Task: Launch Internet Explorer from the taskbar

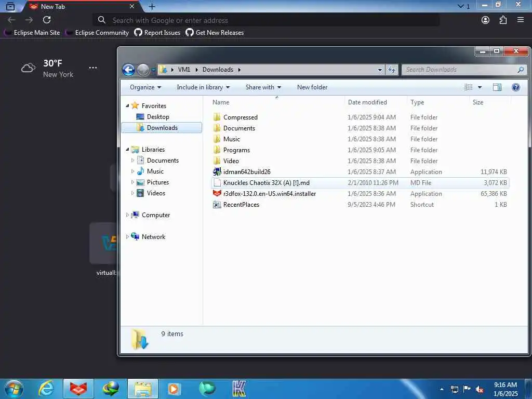Action: pos(46,389)
